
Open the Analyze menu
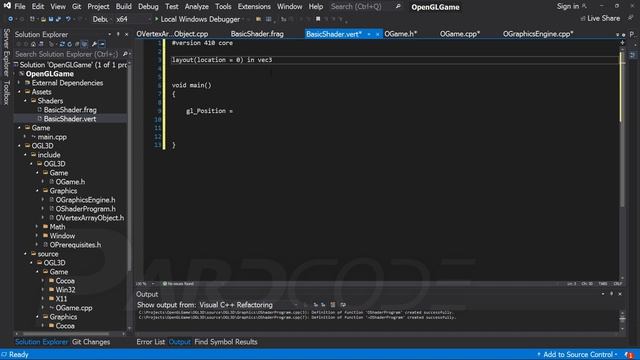click(x=196, y=7)
